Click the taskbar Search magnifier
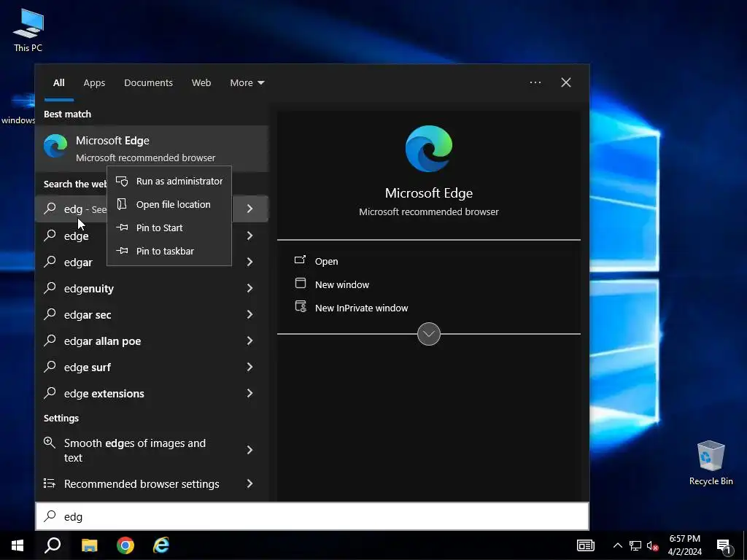747x560 pixels. [53, 545]
